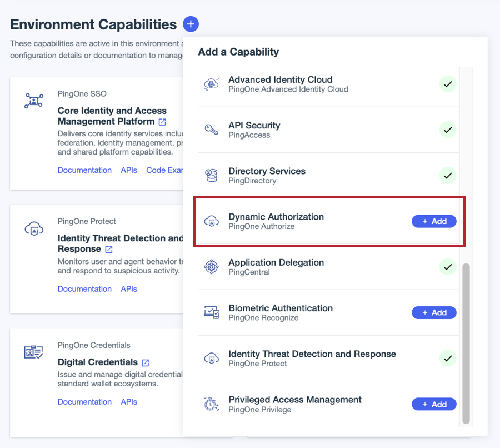Click the API Security key icon
This screenshot has width=500, height=448.
[211, 130]
